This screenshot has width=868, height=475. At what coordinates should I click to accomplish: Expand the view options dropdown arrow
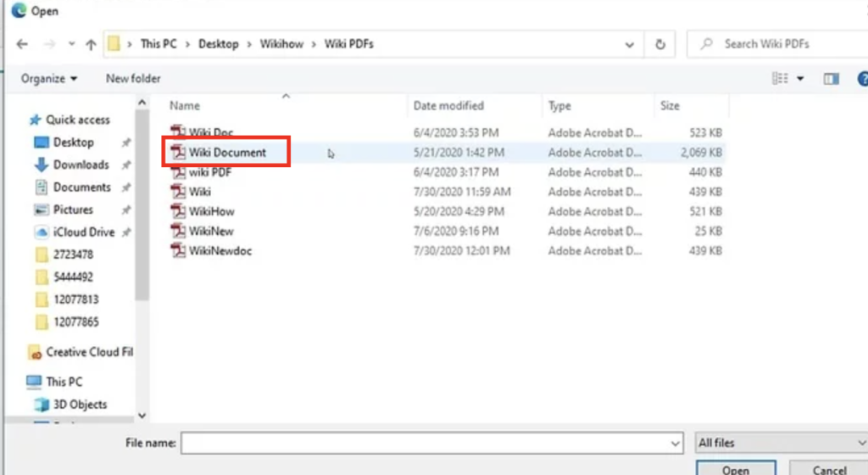(801, 79)
